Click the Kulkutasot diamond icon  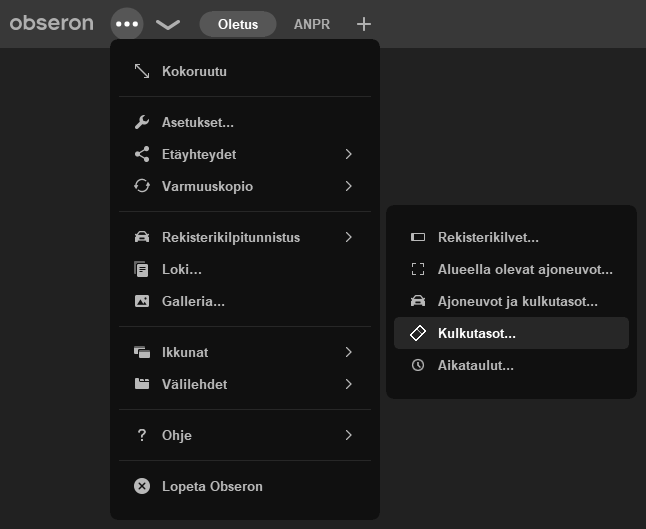coord(418,333)
